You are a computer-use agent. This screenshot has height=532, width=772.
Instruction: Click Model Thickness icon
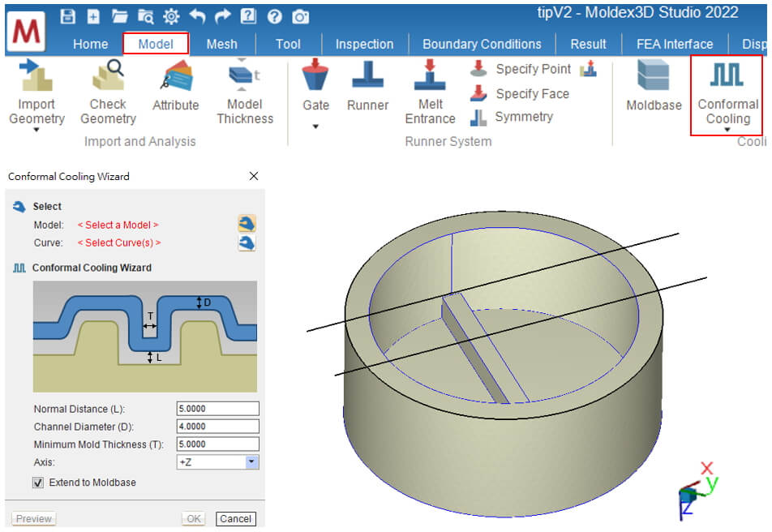point(245,75)
